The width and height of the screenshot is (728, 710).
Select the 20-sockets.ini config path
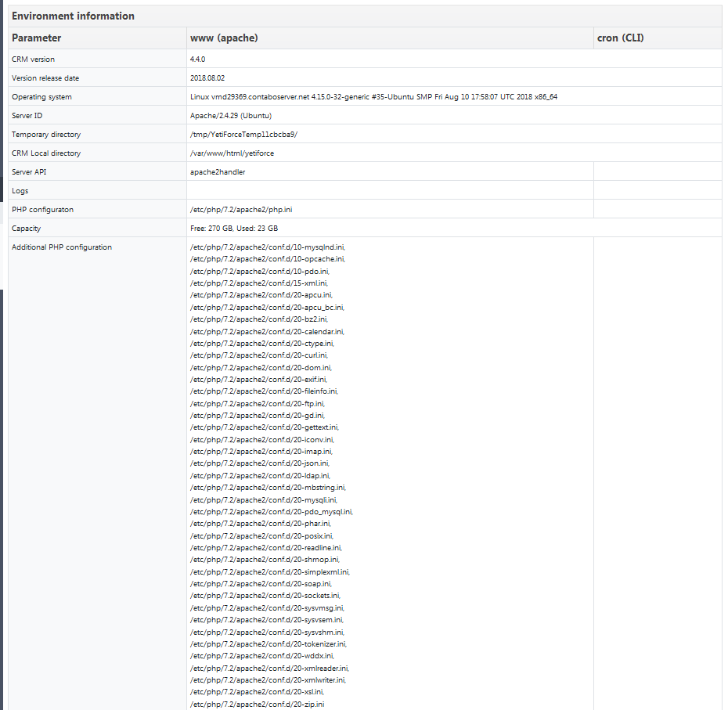pos(265,596)
